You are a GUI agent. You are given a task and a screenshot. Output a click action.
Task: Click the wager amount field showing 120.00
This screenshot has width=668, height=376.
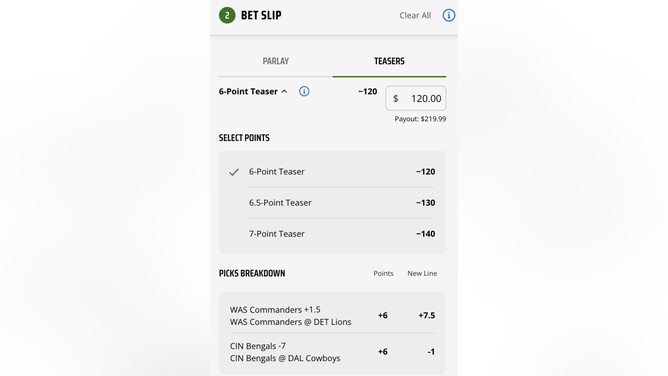click(x=416, y=98)
